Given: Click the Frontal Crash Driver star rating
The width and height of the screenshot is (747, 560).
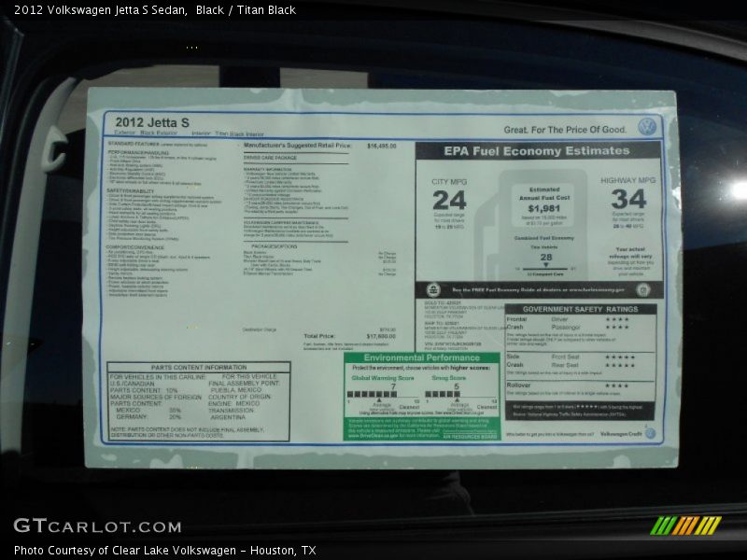Looking at the screenshot, I should coord(616,319).
